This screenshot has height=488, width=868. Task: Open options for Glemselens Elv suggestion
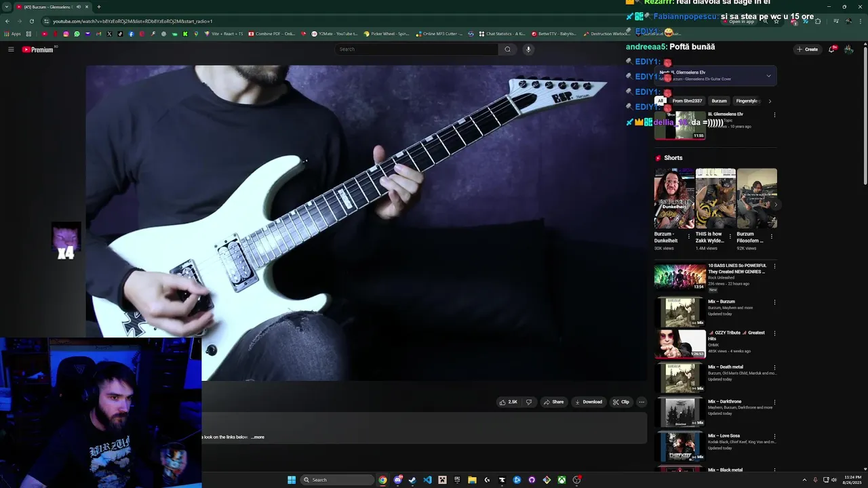coord(774,115)
